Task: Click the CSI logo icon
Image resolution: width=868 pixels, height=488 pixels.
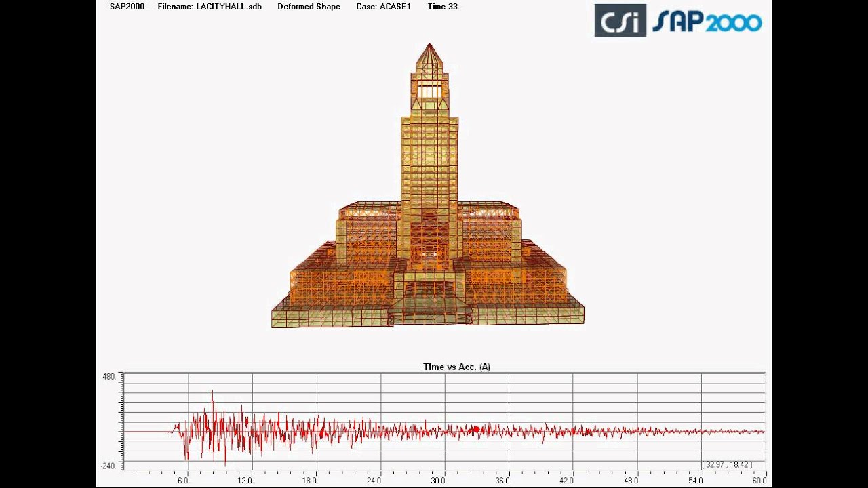Action: [620, 20]
